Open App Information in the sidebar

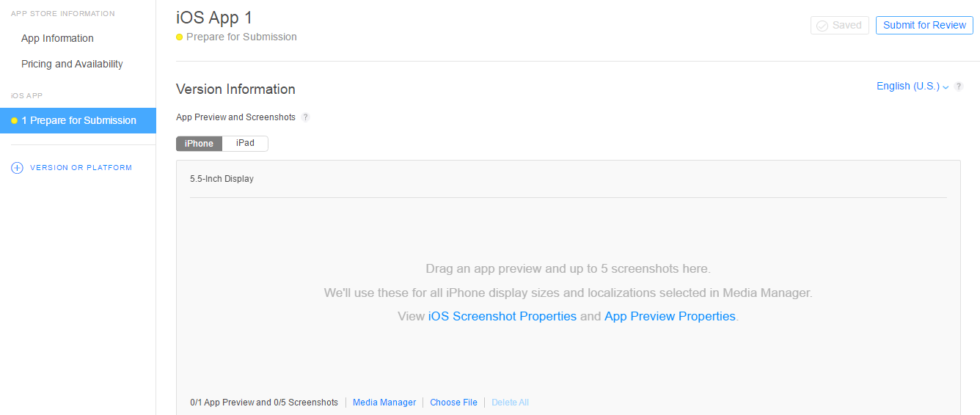tap(57, 38)
